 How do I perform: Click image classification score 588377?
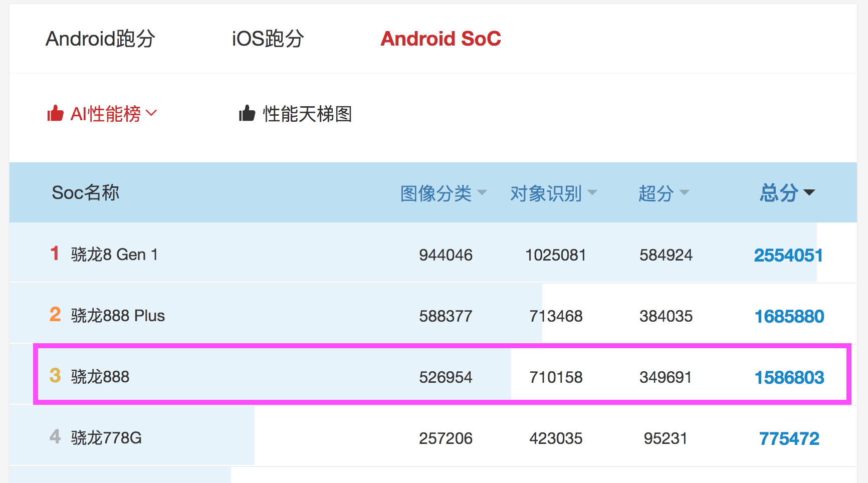tap(446, 316)
